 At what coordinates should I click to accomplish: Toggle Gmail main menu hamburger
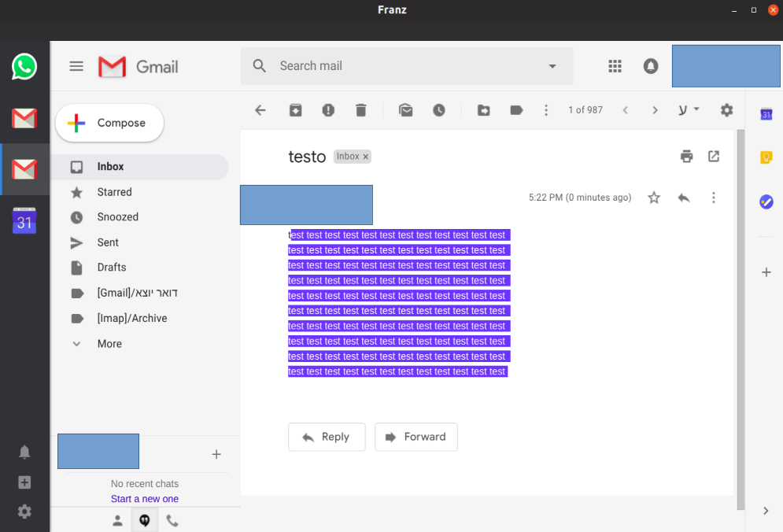pyautogui.click(x=76, y=66)
